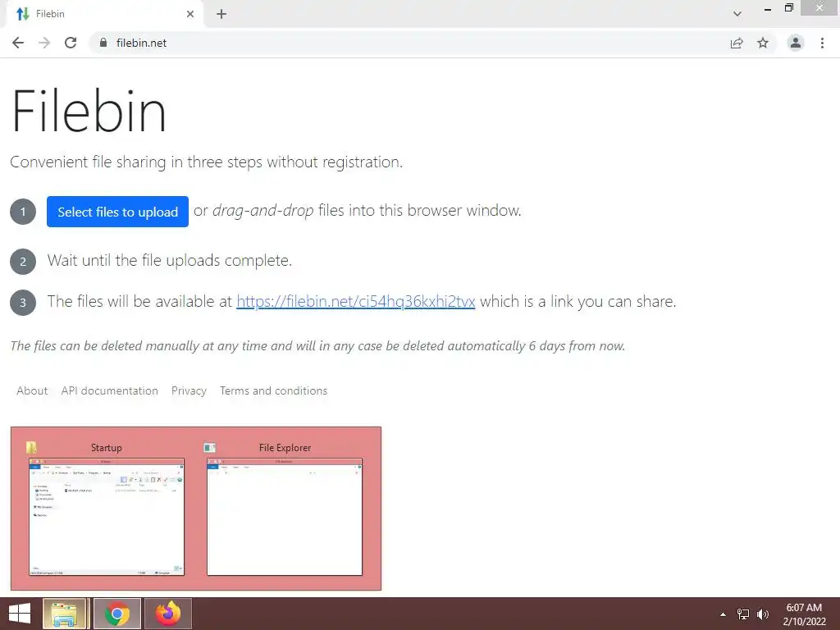Restore down the Chrome window

coord(788,8)
